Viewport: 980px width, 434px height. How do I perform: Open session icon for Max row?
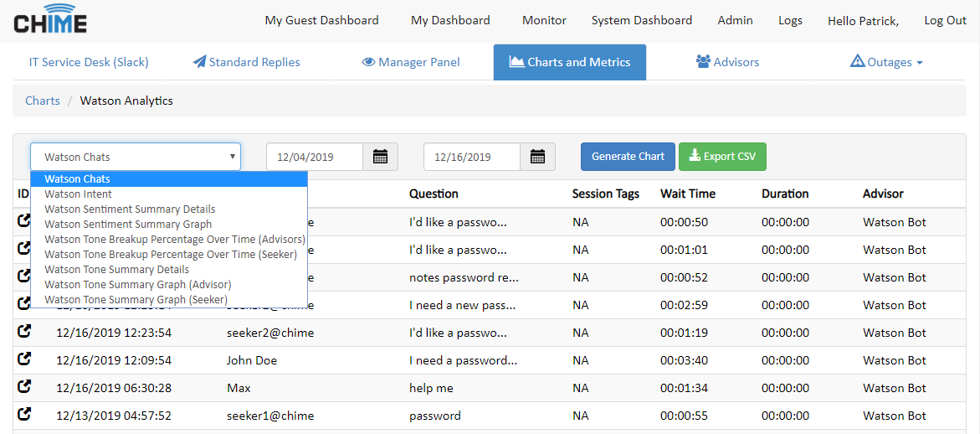coord(23,386)
